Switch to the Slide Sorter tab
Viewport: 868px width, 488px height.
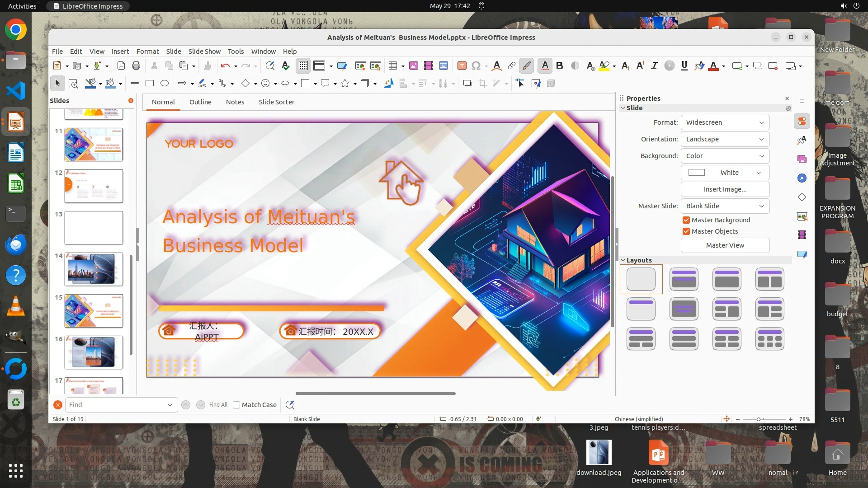276,102
